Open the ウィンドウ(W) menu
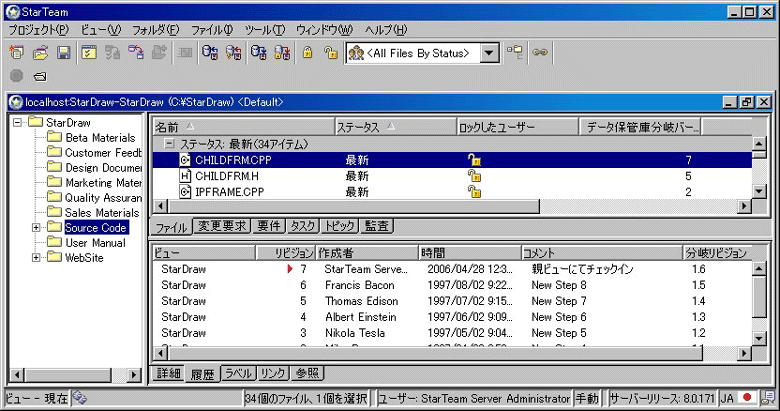Image resolution: width=780 pixels, height=411 pixels. pos(324,30)
